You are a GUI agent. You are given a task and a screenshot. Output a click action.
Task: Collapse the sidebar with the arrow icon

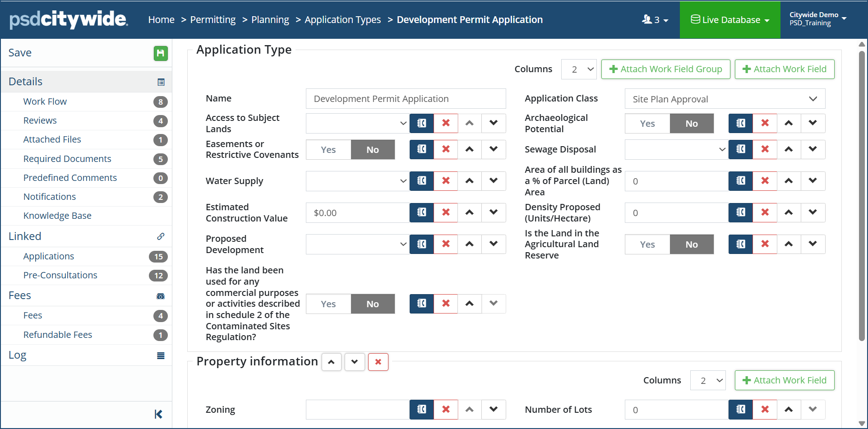158,414
